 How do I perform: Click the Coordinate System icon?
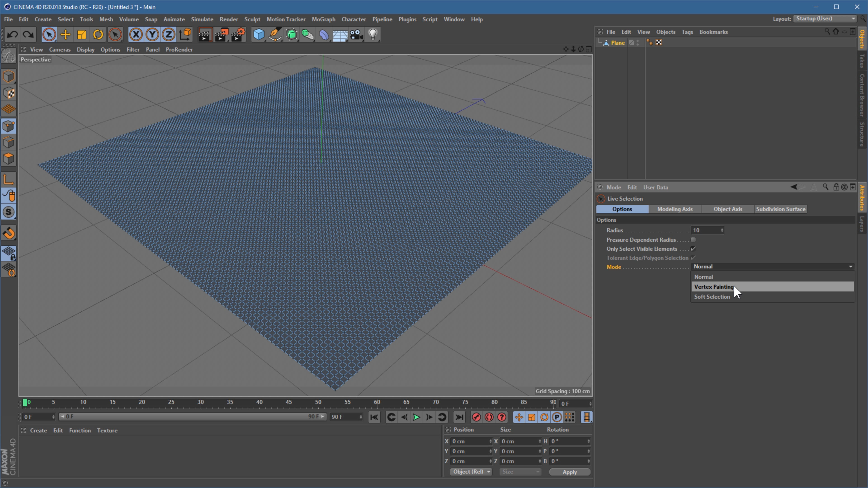click(185, 34)
